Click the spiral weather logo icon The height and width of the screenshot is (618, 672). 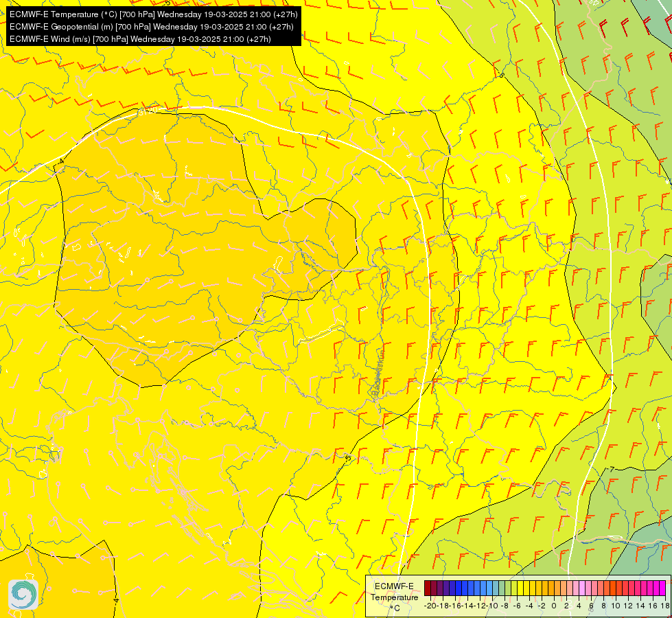(x=23, y=595)
